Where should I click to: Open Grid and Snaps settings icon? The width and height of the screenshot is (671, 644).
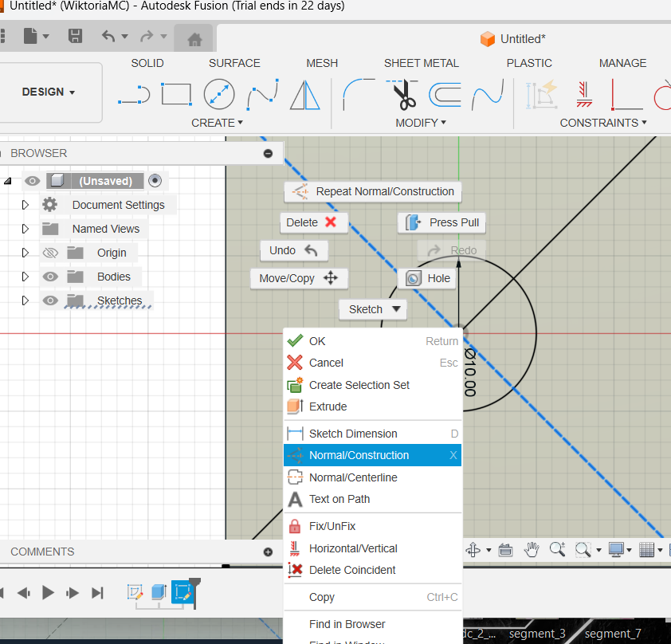pyautogui.click(x=646, y=549)
